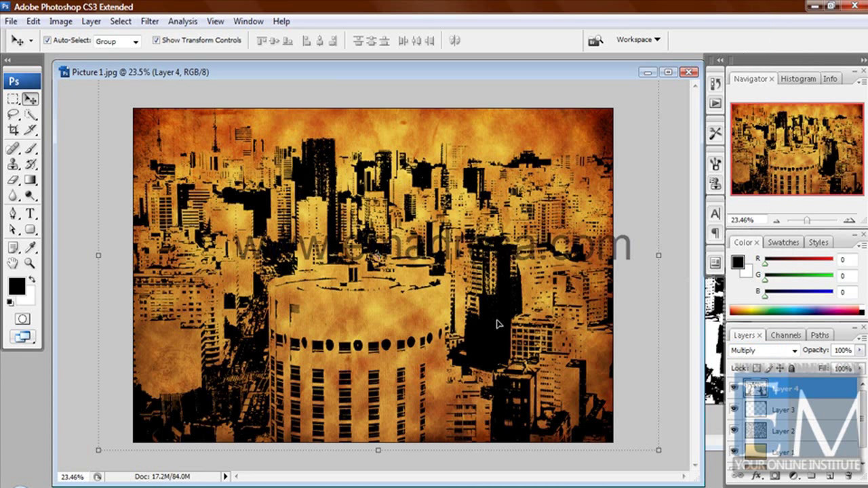Select the Lasso tool
This screenshot has width=868, height=488.
13,115
